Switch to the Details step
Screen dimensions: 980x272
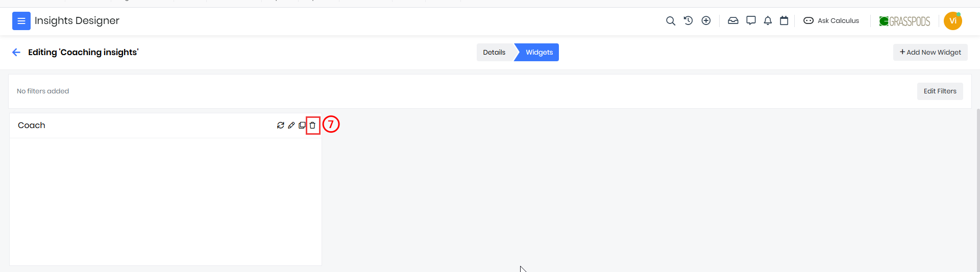[494, 52]
